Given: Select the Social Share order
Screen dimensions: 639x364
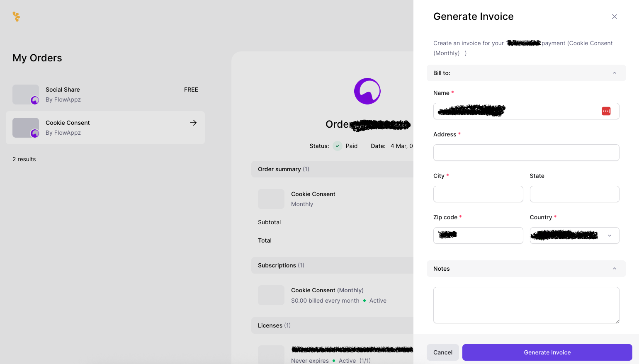Looking at the screenshot, I should pos(105,95).
